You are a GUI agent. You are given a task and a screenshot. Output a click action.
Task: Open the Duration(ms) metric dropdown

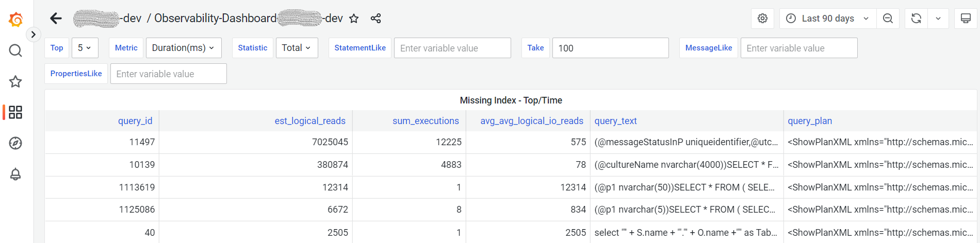point(183,48)
